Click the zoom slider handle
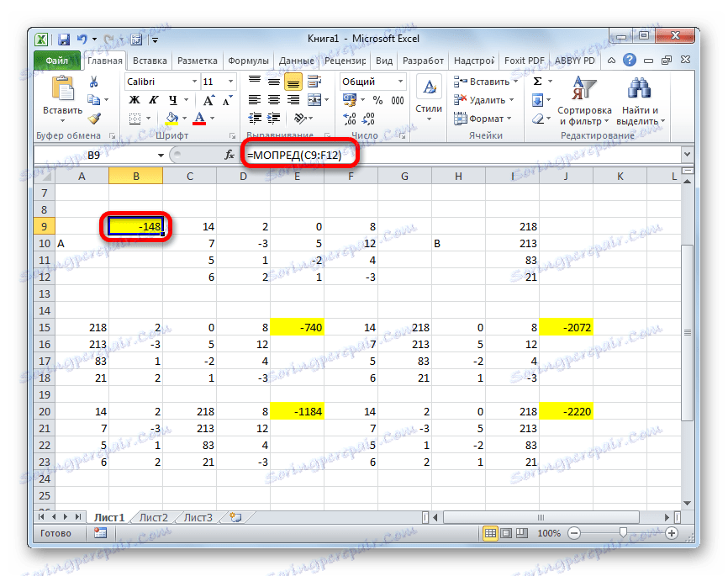The image size is (728, 576). (x=623, y=533)
